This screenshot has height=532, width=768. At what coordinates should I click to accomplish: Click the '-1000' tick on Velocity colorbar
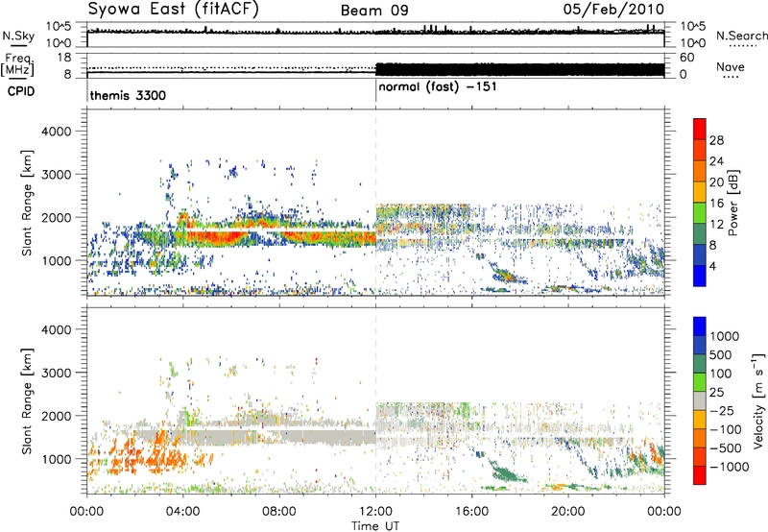730,467
